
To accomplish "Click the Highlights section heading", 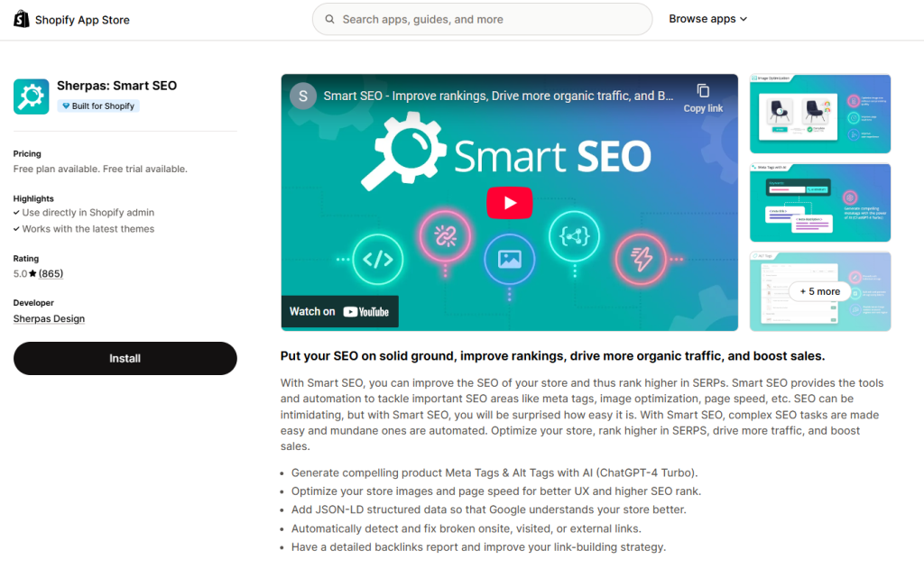I will coord(33,198).
